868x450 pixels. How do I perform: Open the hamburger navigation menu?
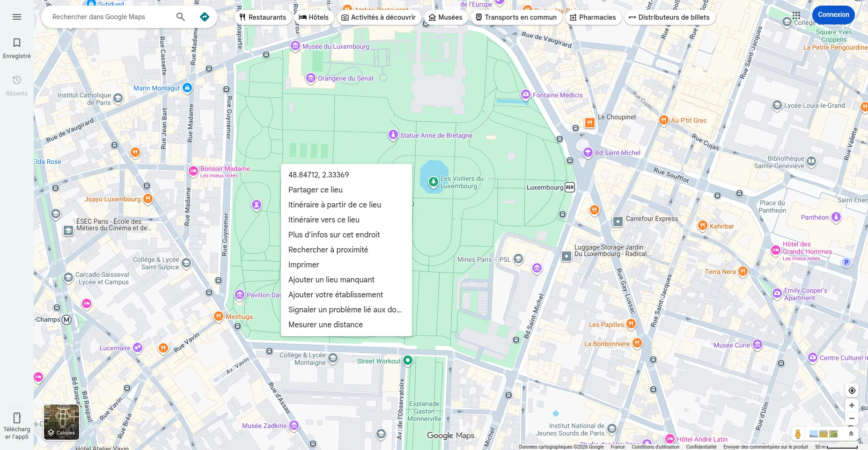click(x=17, y=17)
